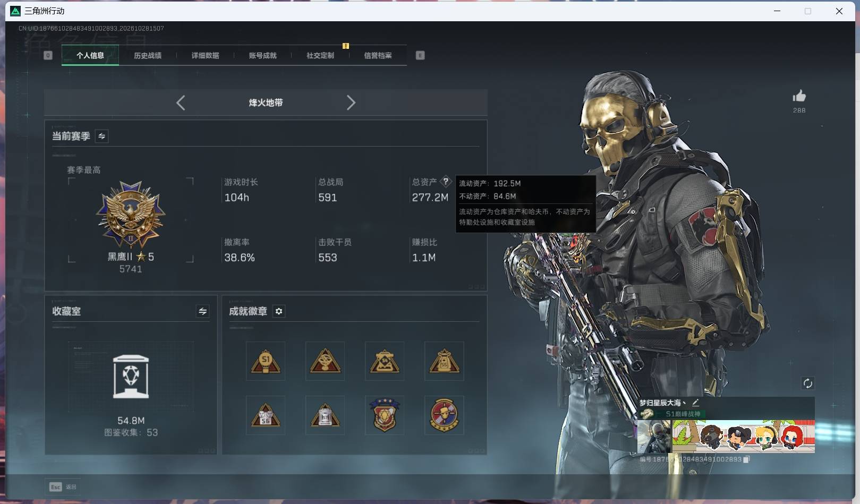
Task: Click the 总资产 question mark icon
Action: [x=446, y=182]
